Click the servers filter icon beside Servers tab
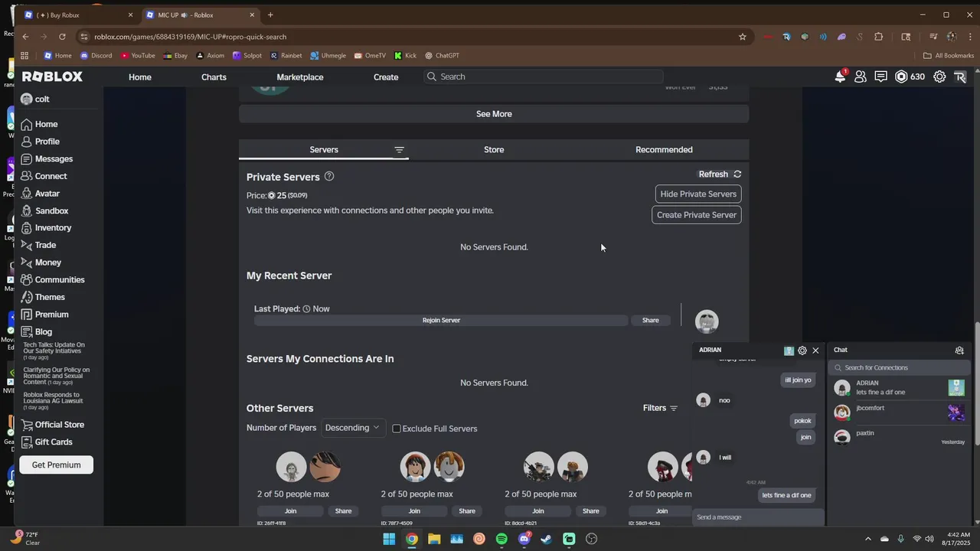The height and width of the screenshot is (551, 980). 399,150
